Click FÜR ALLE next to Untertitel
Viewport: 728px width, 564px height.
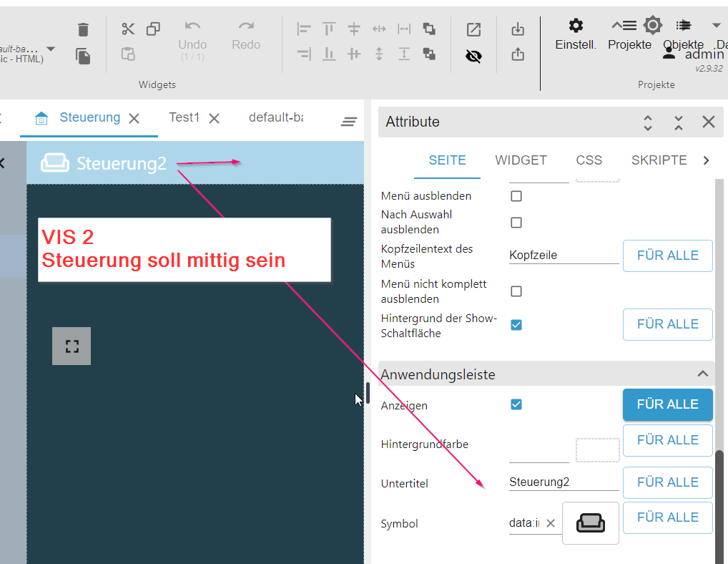tap(667, 482)
